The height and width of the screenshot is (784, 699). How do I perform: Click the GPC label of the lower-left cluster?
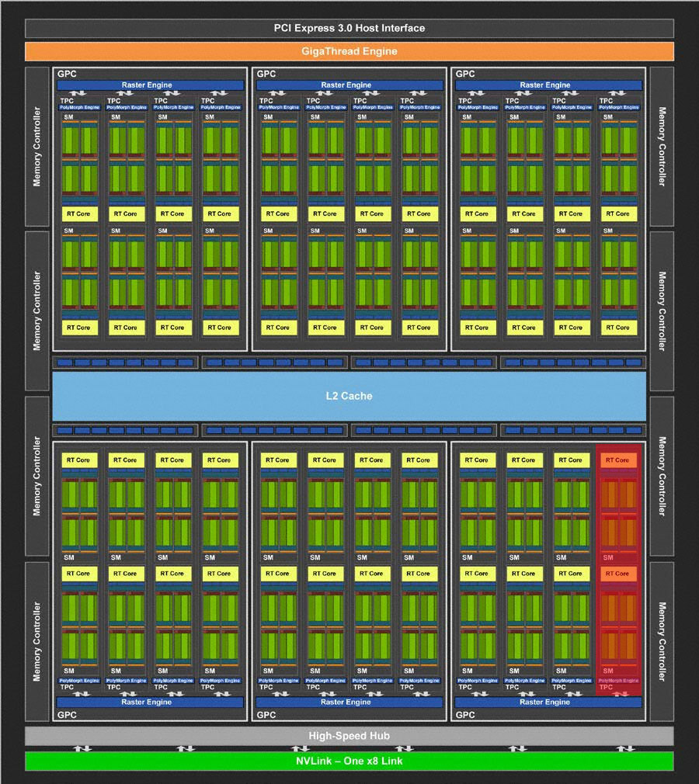[67, 715]
